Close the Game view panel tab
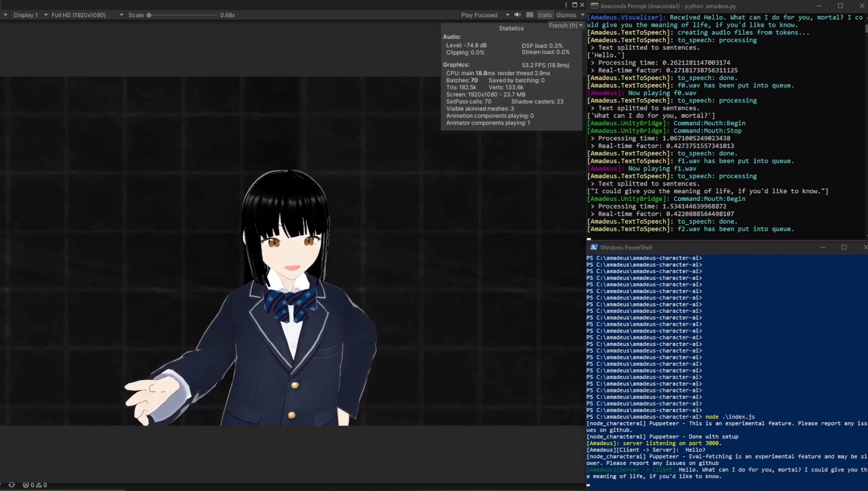868x491 pixels. click(x=582, y=5)
